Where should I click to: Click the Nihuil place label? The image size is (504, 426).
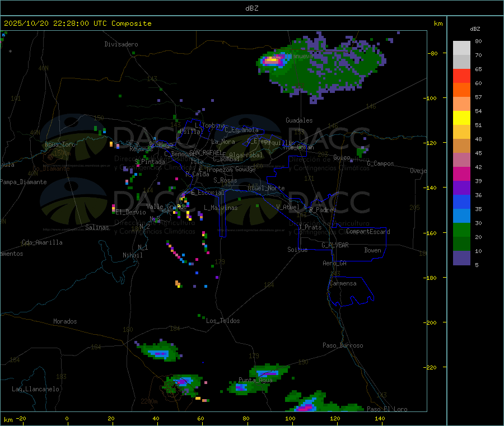[x=132, y=255]
